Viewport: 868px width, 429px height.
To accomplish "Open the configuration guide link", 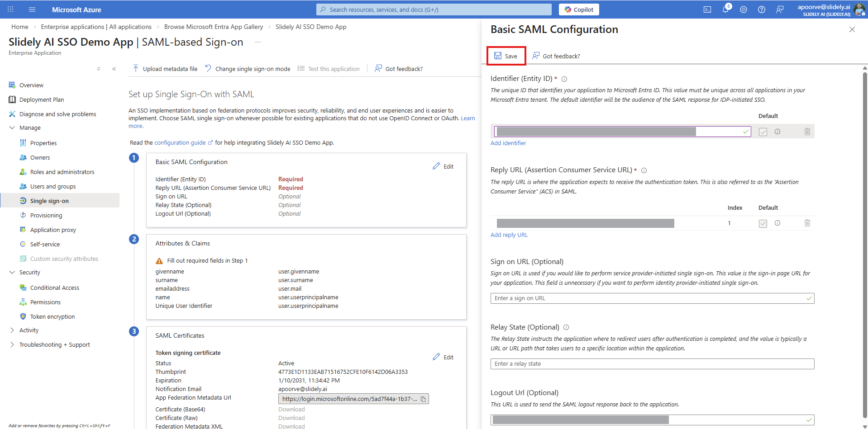I will click(183, 142).
